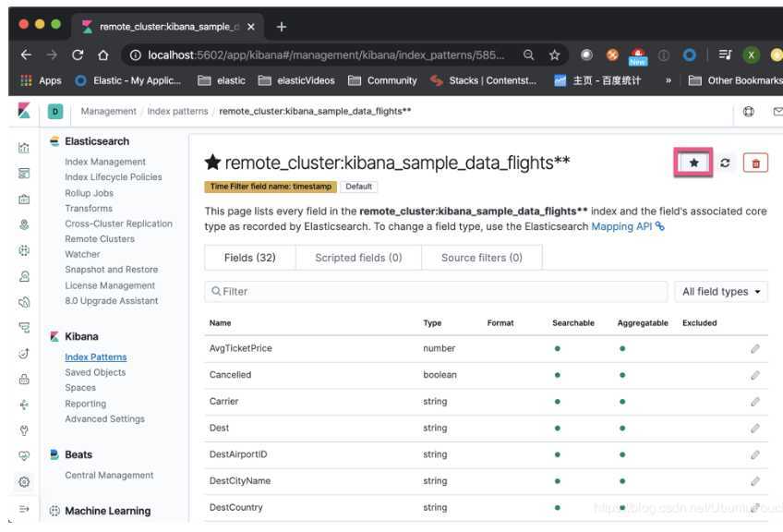
Task: Edit the DestAirportID field with its pencil
Action: (x=755, y=454)
